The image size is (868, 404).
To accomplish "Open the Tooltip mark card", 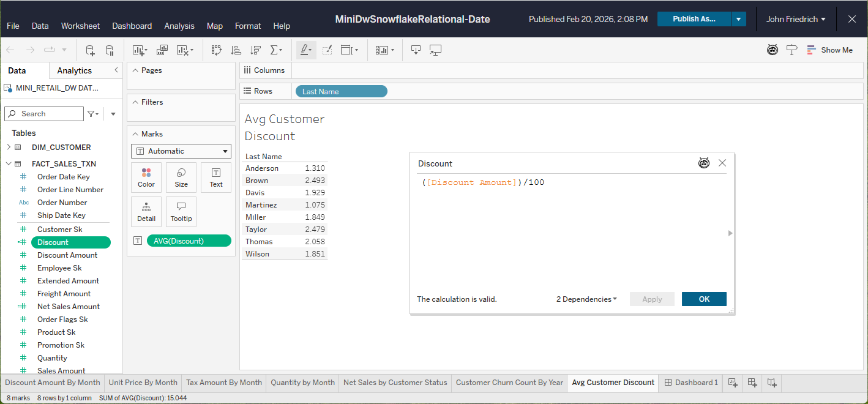I will [x=181, y=212].
